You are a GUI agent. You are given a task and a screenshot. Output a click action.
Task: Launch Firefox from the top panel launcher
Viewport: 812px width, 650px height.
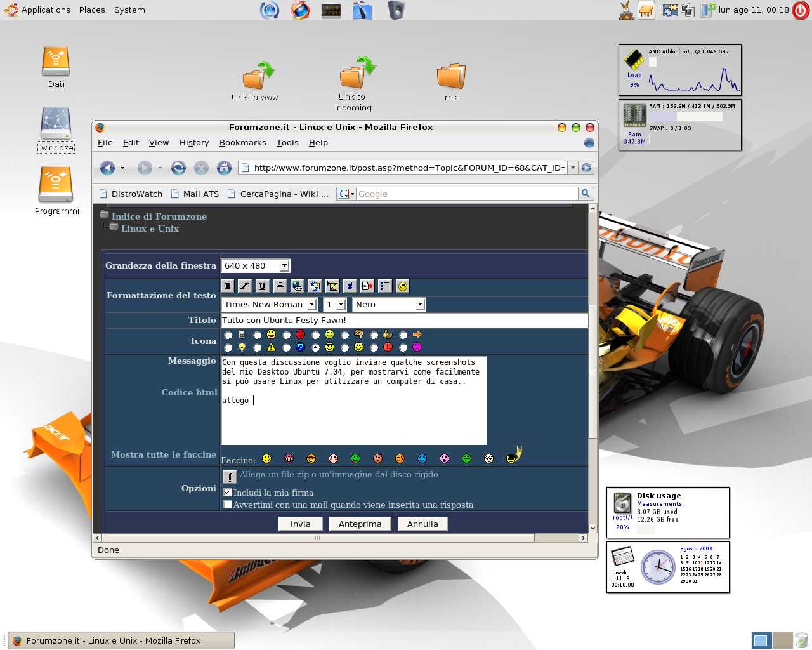point(301,10)
